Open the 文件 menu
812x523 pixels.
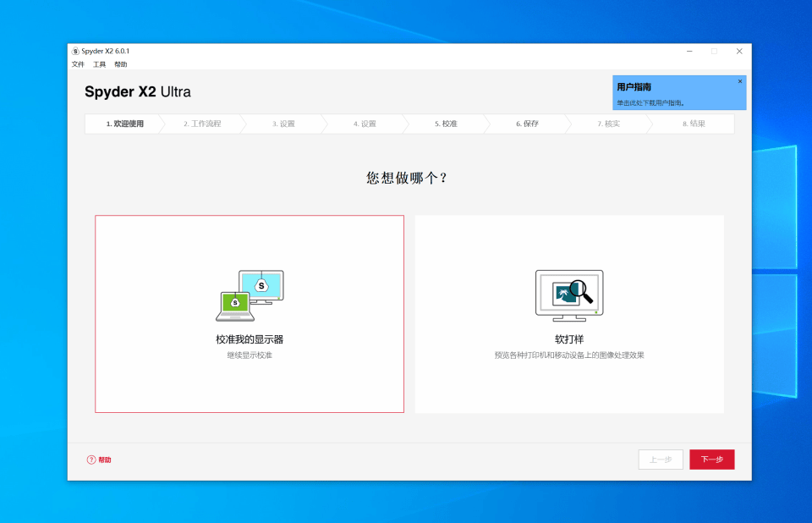click(78, 64)
